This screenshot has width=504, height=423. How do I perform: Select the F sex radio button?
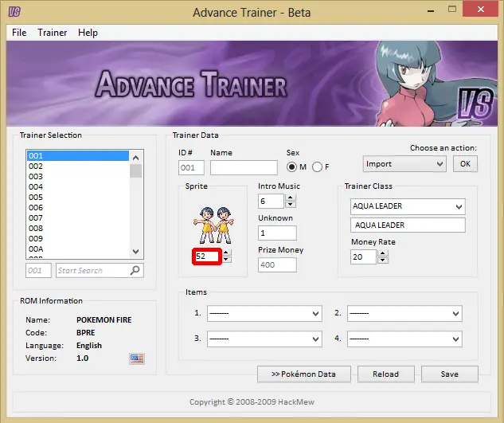(x=317, y=167)
